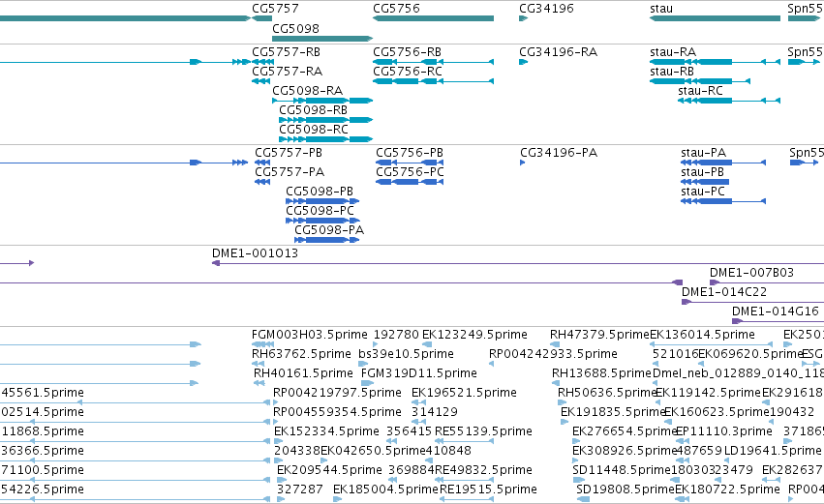824x504 pixels.
Task: Open EST EK152334.5prime
Action: [326, 432]
